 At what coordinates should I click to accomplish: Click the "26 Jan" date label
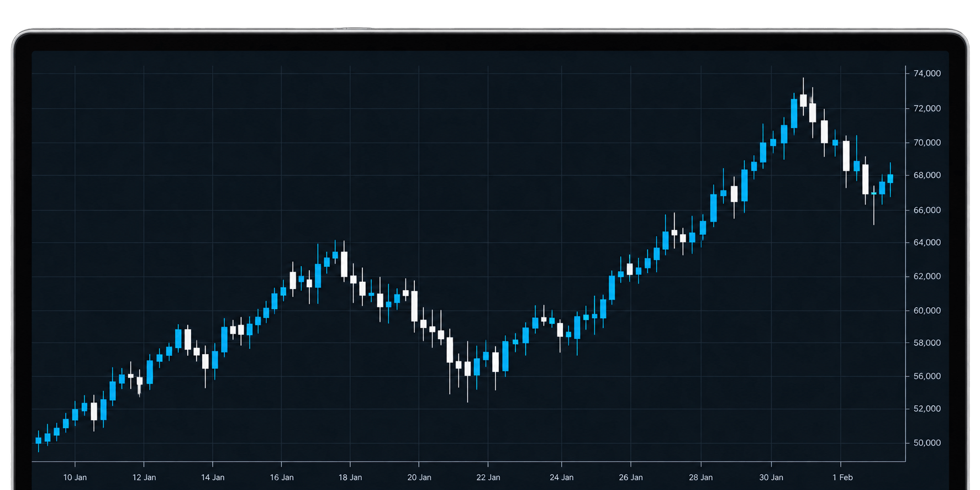[x=631, y=477]
